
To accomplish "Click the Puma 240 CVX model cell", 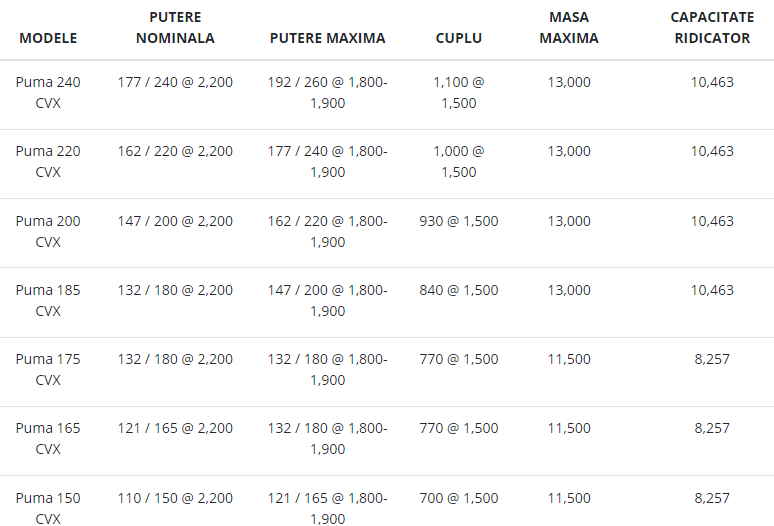I will pyautogui.click(x=48, y=92).
